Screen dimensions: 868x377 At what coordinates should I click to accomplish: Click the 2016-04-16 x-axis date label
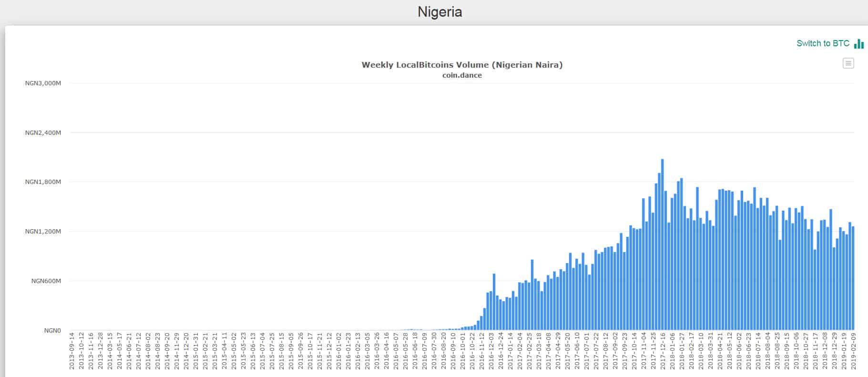coord(386,351)
